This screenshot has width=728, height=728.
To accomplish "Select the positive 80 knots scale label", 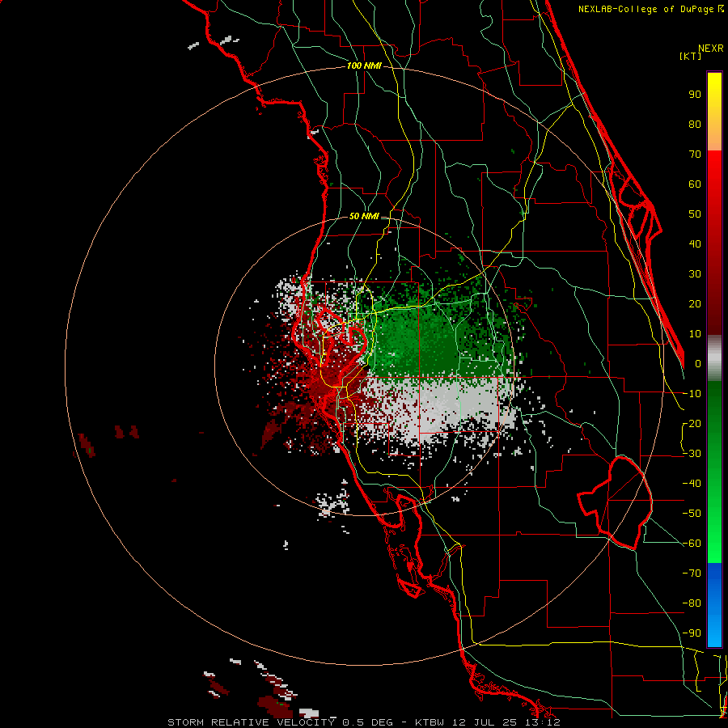I will click(695, 125).
